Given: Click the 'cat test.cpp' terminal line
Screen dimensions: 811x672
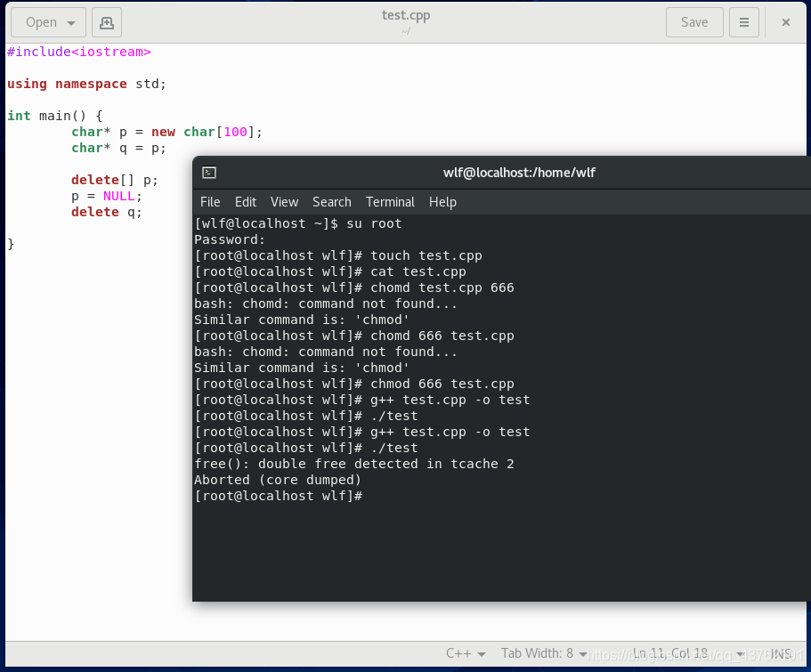Looking at the screenshot, I should click(x=330, y=271).
